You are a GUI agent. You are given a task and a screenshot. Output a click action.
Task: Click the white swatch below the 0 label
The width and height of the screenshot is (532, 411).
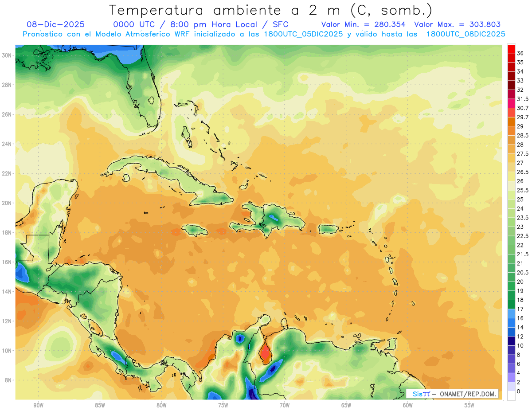tap(511, 396)
